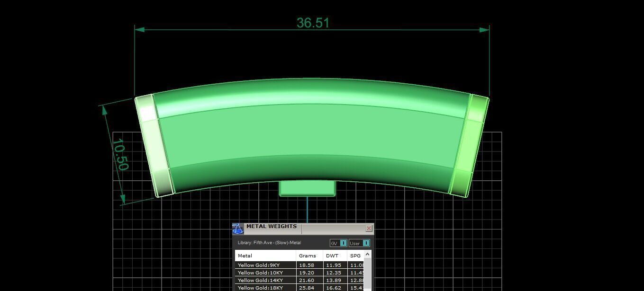Select the small tab under the band
This screenshot has width=644, height=291.
pyautogui.click(x=307, y=188)
